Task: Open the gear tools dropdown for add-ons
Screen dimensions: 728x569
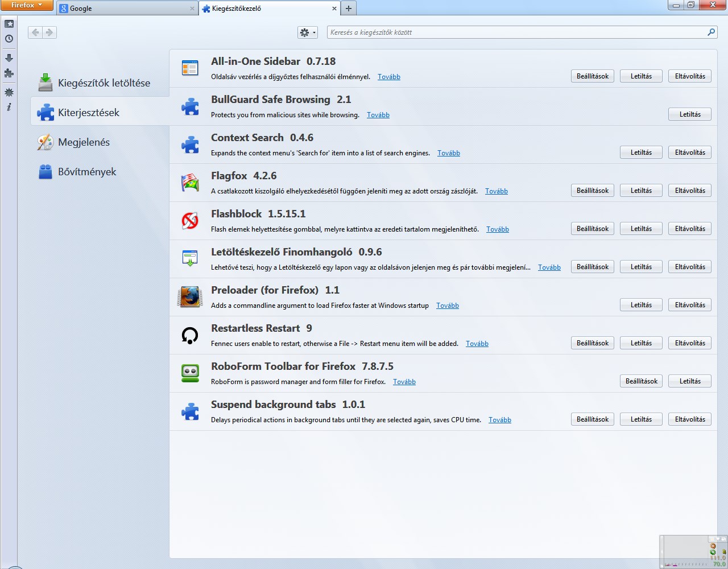Action: coord(308,32)
